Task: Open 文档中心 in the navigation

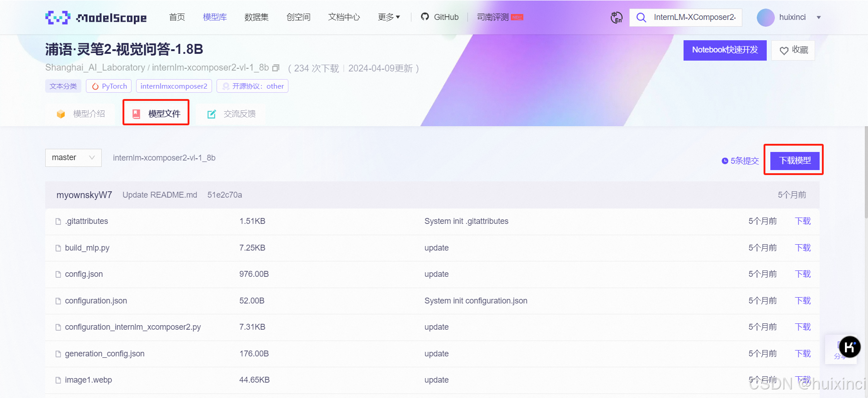Action: [x=344, y=17]
